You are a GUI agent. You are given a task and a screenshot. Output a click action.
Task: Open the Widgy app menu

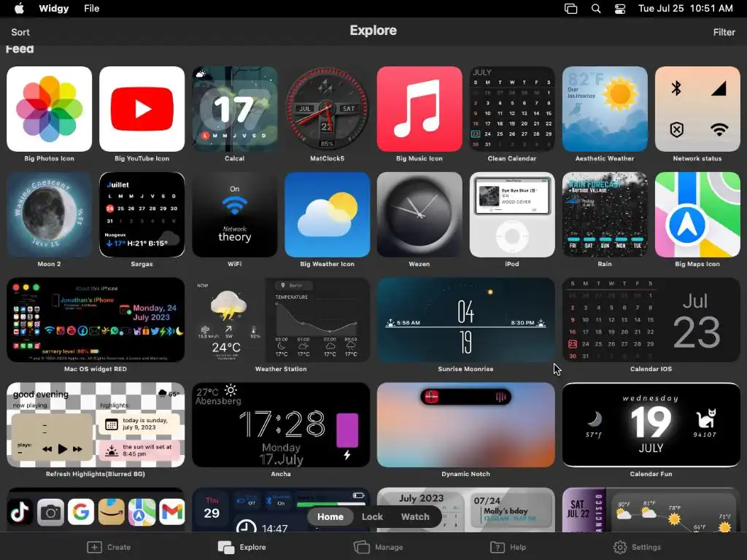(x=53, y=9)
